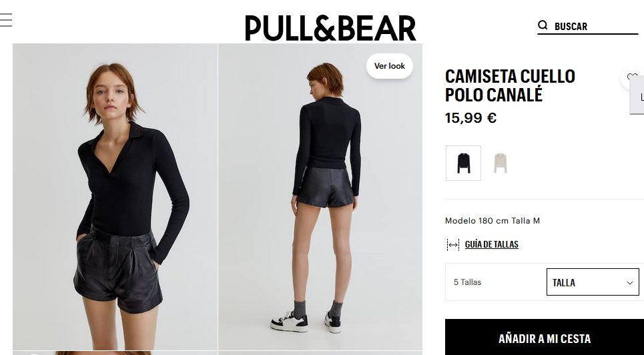The image size is (644, 355).
Task: Open the hamburger menu icon
Action: tap(6, 20)
